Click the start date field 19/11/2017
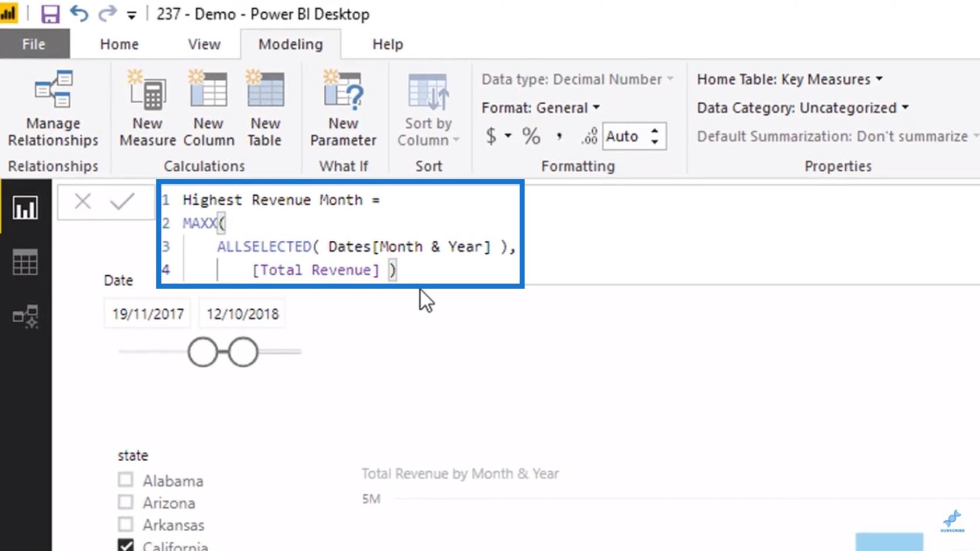The width and height of the screenshot is (980, 551). click(x=148, y=314)
